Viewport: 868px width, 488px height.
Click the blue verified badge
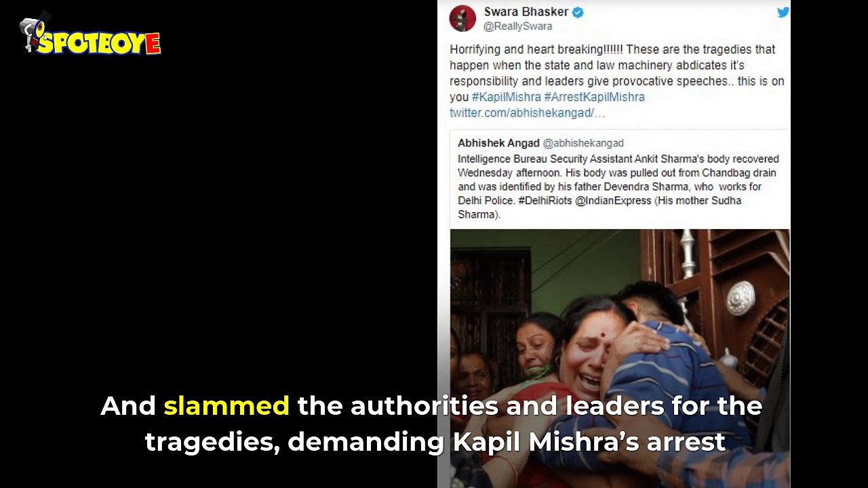[578, 12]
